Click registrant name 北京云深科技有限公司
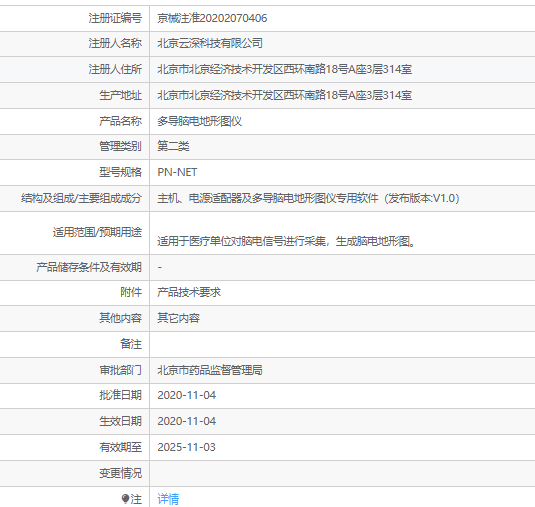Viewport: 535px width, 507px height. (210, 43)
